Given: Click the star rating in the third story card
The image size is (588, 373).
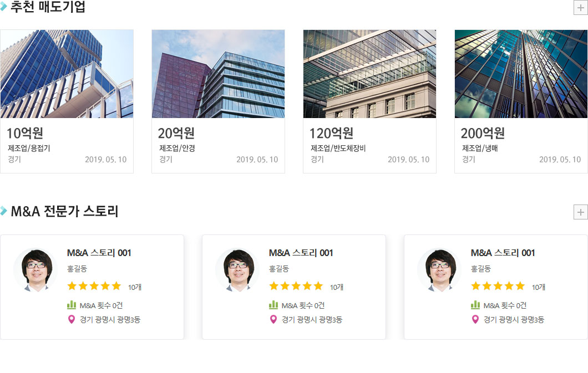Looking at the screenshot, I should pyautogui.click(x=498, y=286).
